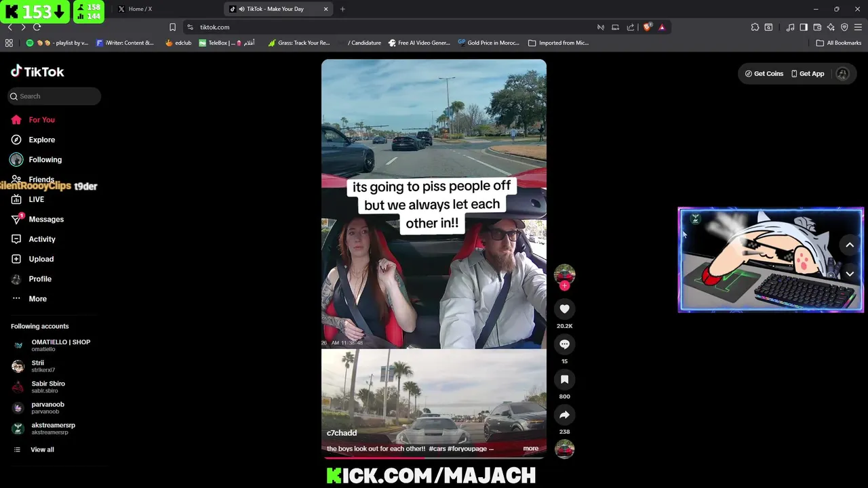868x488 pixels.
Task: Open Brave Wallet icon
Action: (x=817, y=27)
